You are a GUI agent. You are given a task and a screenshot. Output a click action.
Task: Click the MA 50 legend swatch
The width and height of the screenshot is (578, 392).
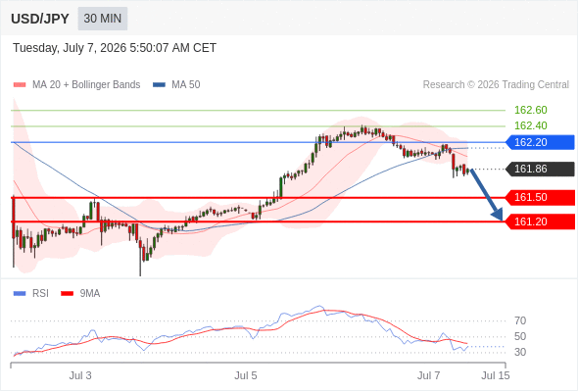point(159,85)
